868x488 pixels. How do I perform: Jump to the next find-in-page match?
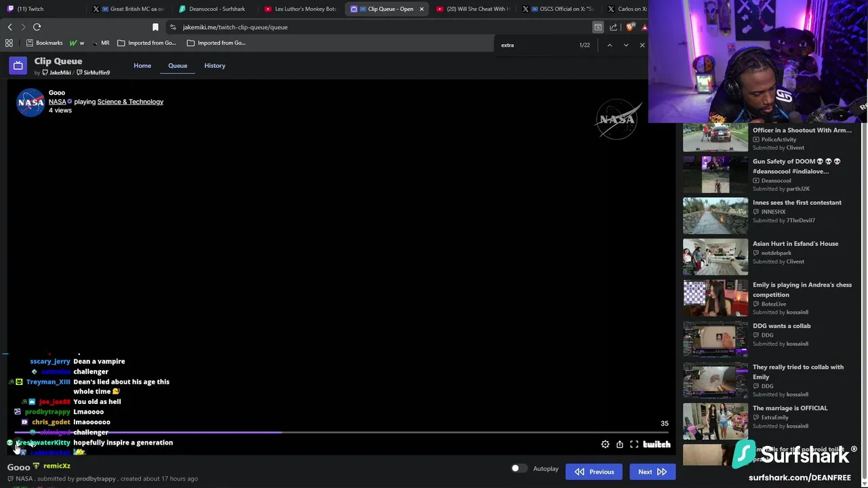(626, 45)
